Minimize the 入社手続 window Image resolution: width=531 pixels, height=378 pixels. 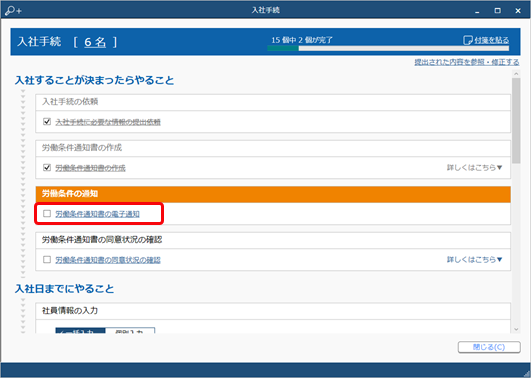point(477,11)
